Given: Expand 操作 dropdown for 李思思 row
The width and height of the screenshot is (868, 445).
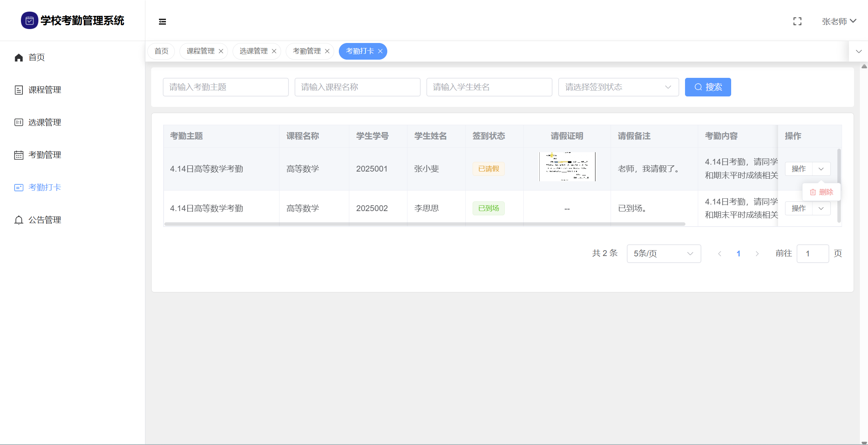Looking at the screenshot, I should pos(821,208).
